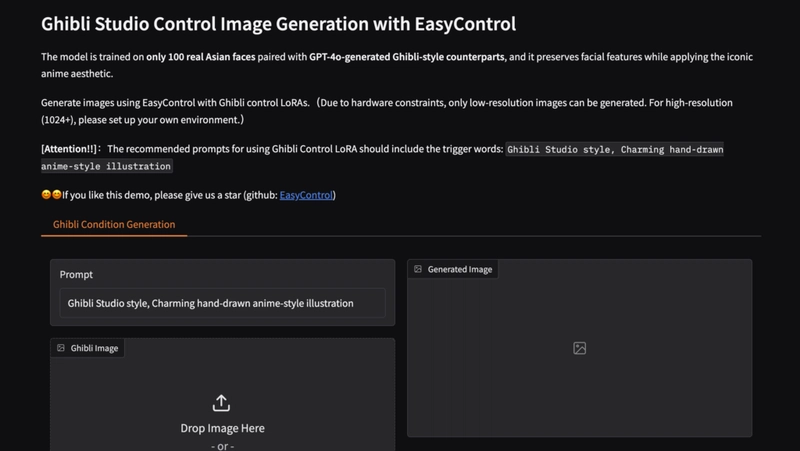800x451 pixels.
Task: Click the upload arrow icon
Action: coord(221,403)
